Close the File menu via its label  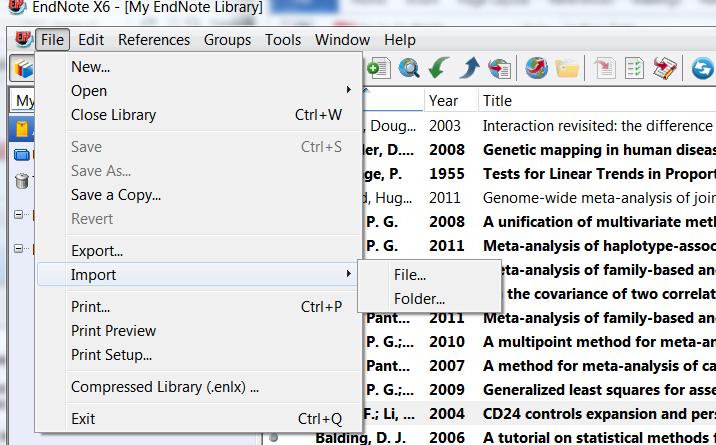point(52,40)
